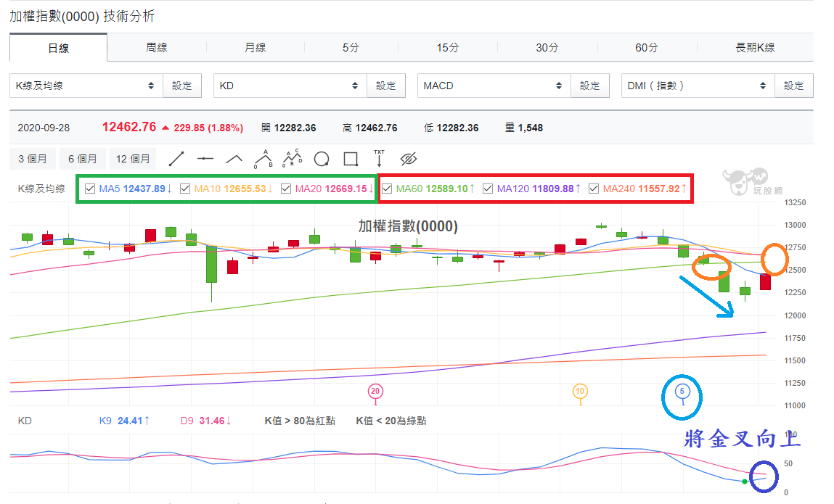Screen dimensions: 834x504
Task: Click the MA20 marker pin labeled 20
Action: coord(375,392)
